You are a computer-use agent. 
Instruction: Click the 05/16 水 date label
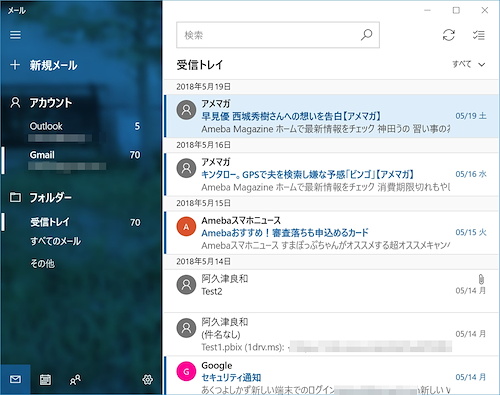point(471,174)
